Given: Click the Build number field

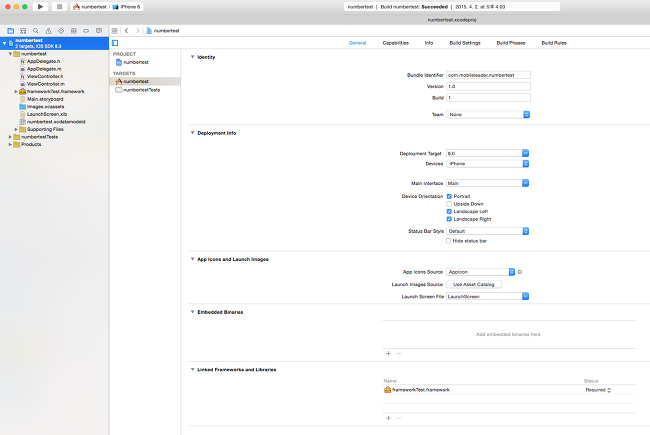Looking at the screenshot, I should click(x=488, y=97).
